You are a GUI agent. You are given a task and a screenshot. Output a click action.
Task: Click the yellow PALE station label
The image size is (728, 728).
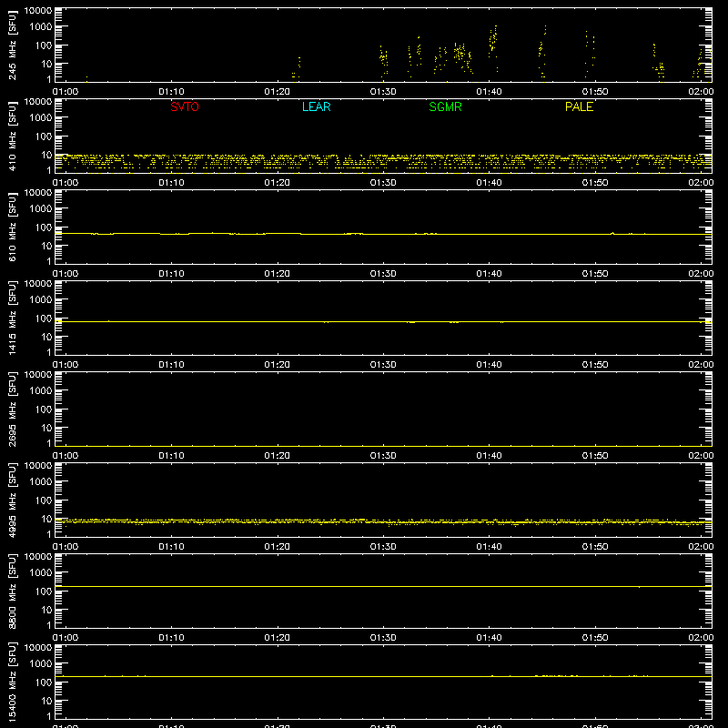pyautogui.click(x=579, y=106)
